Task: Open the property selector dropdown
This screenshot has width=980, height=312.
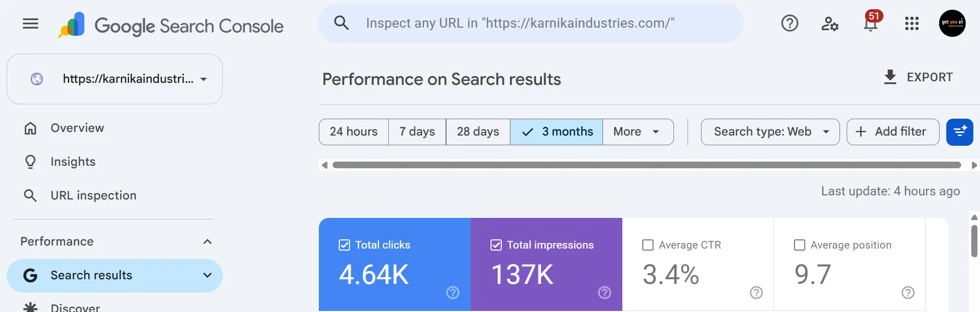Action: (x=114, y=79)
